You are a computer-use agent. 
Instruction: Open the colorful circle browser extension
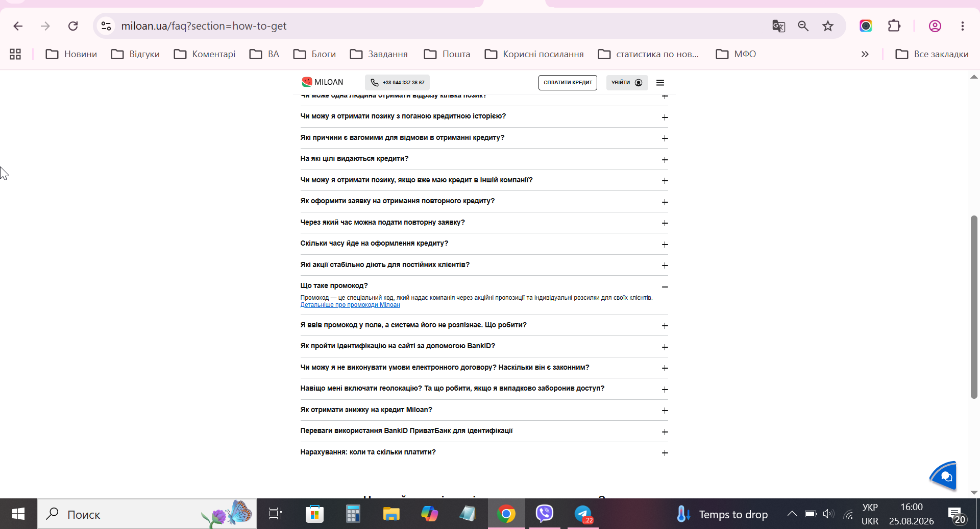point(866,26)
